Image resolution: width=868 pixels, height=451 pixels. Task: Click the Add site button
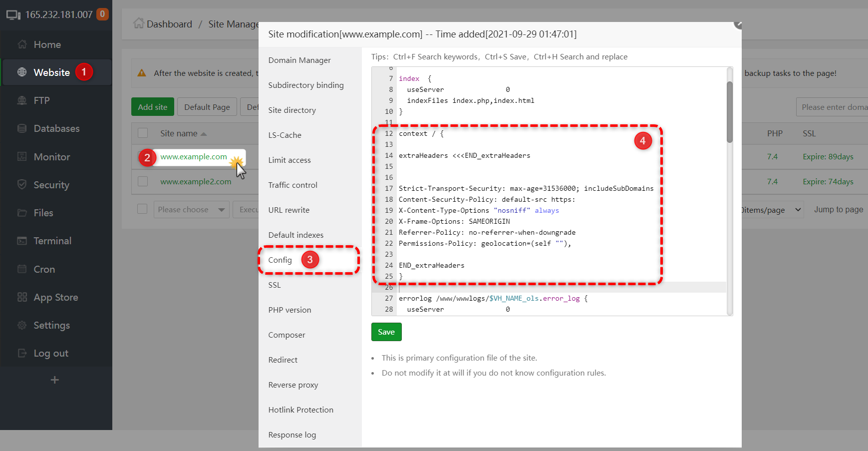(x=153, y=107)
